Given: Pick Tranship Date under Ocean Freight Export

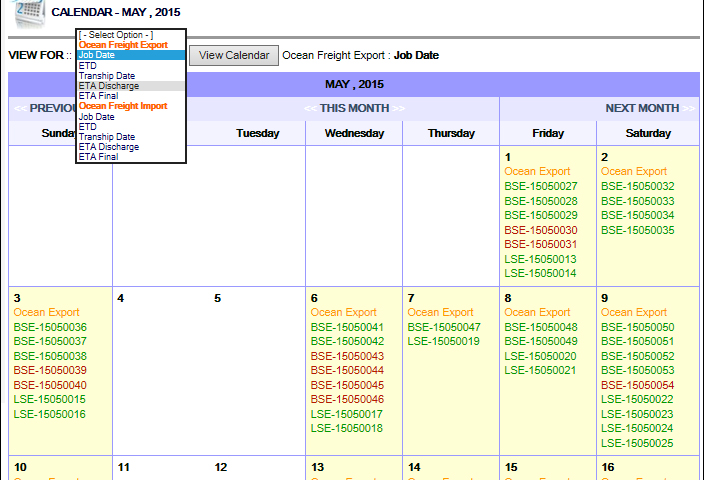Looking at the screenshot, I should pyautogui.click(x=131, y=76).
